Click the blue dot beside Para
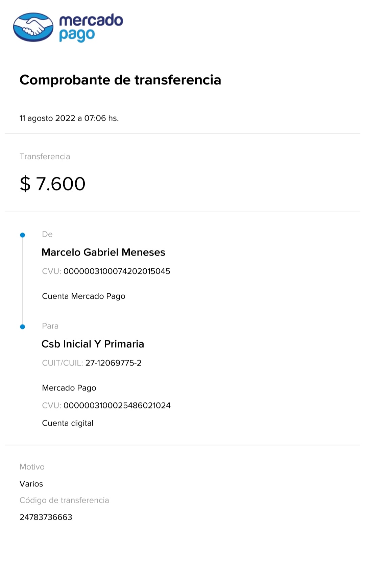 click(x=23, y=327)
